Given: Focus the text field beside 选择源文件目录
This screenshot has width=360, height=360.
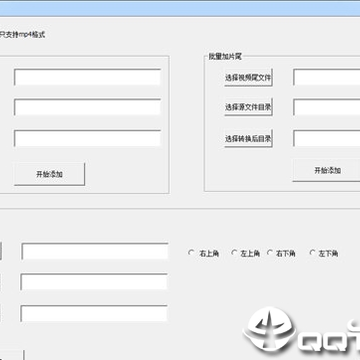Looking at the screenshot, I should 327,107.
